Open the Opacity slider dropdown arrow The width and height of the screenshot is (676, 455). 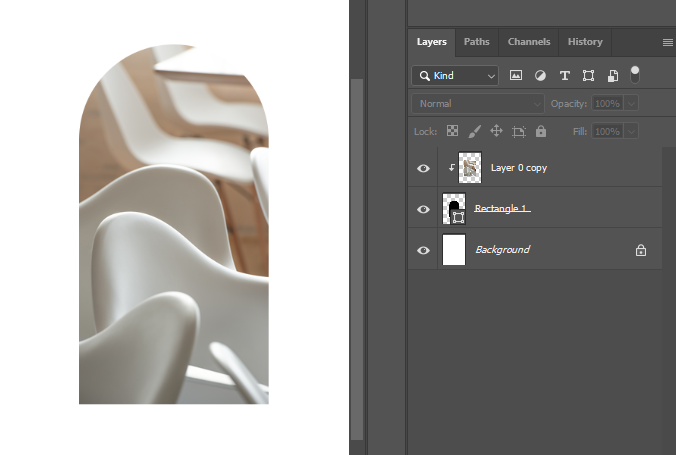[631, 104]
